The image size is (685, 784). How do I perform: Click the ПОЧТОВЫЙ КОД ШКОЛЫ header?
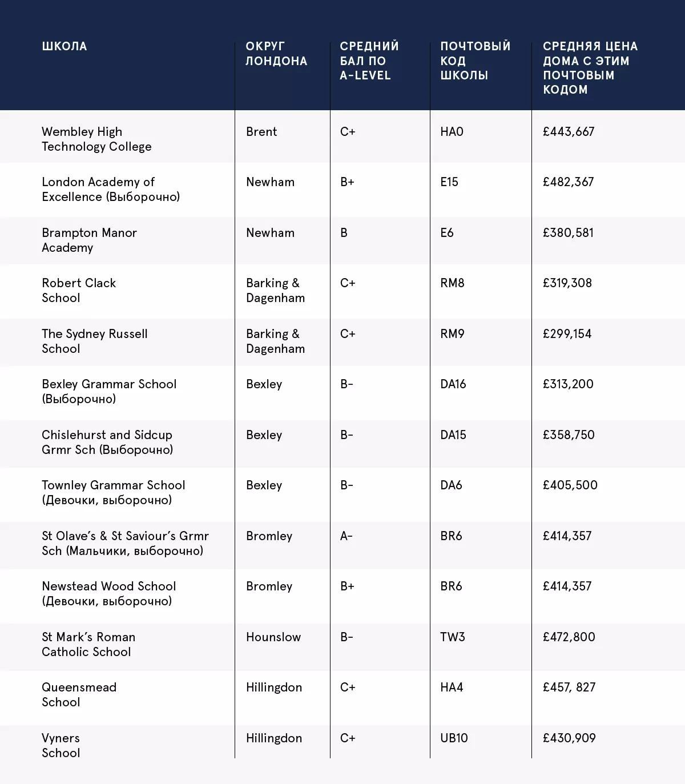(475, 61)
